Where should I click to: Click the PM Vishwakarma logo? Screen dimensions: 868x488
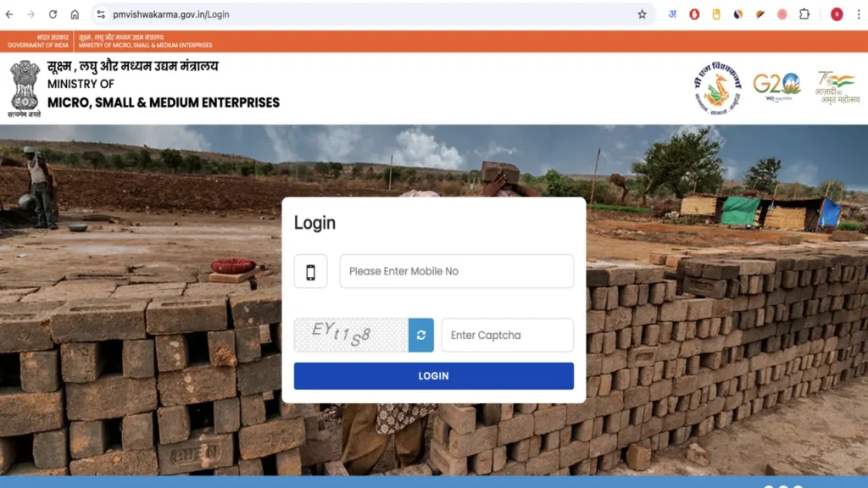[717, 88]
